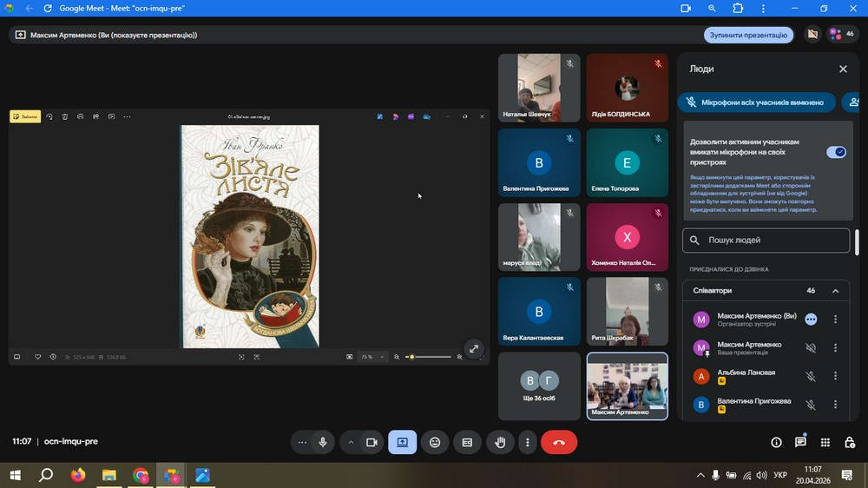The image size is (868, 488).
Task: Toggle the microphone in the call bar
Action: (323, 442)
